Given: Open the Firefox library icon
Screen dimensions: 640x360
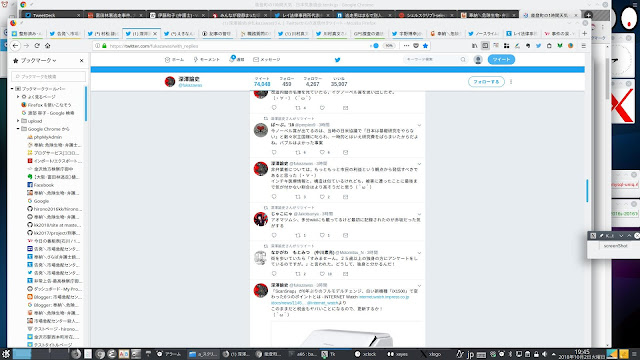Looking at the screenshot, I should point(474,46).
